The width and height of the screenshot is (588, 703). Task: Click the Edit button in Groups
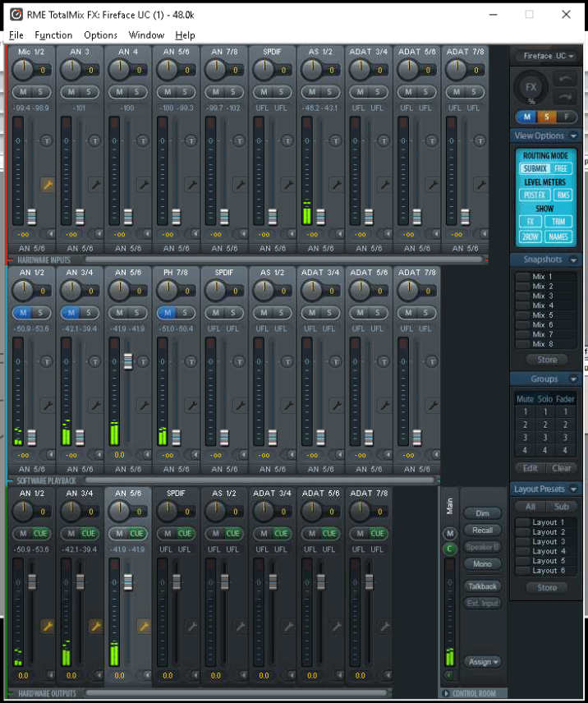point(531,468)
